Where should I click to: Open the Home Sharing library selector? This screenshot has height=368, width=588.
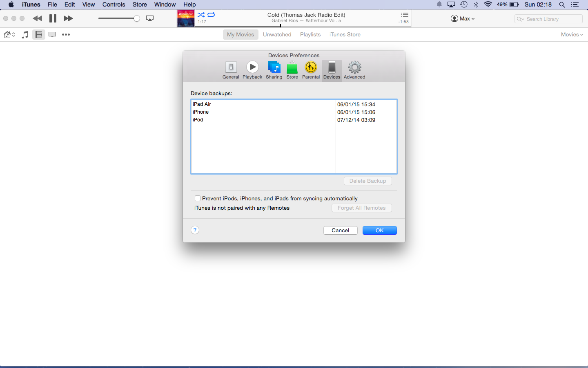[x=9, y=35]
